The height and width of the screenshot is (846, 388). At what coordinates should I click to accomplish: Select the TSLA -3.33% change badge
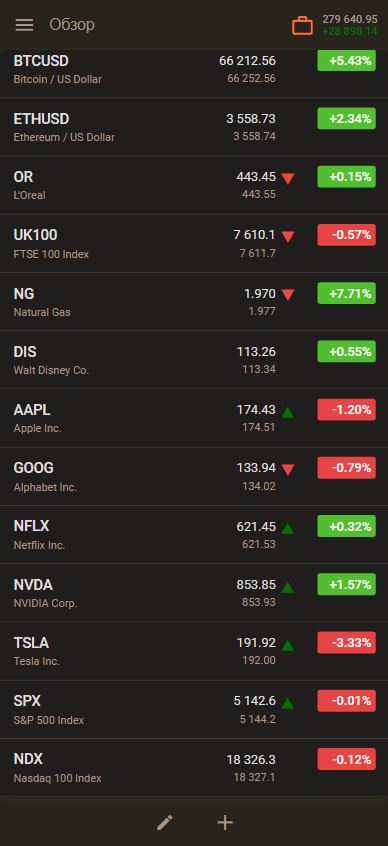[346, 643]
